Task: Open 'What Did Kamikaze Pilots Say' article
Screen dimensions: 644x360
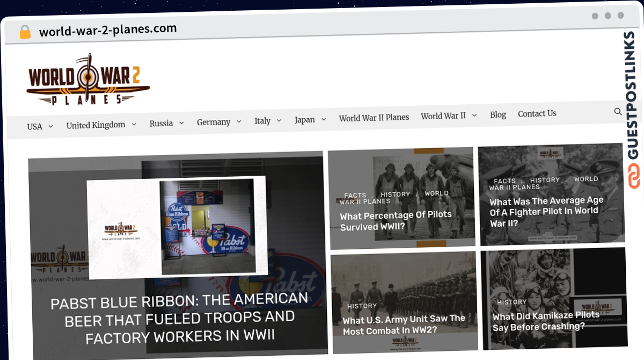Action: pos(546,321)
